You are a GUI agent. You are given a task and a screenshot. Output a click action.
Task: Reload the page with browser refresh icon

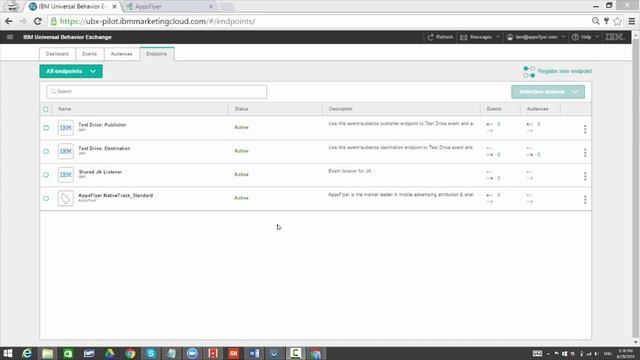click(x=38, y=21)
